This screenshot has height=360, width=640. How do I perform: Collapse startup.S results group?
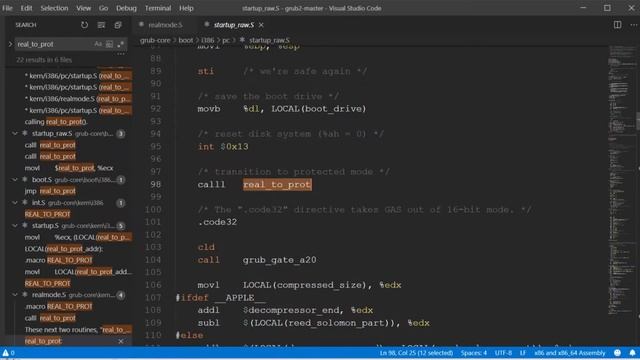point(15,225)
